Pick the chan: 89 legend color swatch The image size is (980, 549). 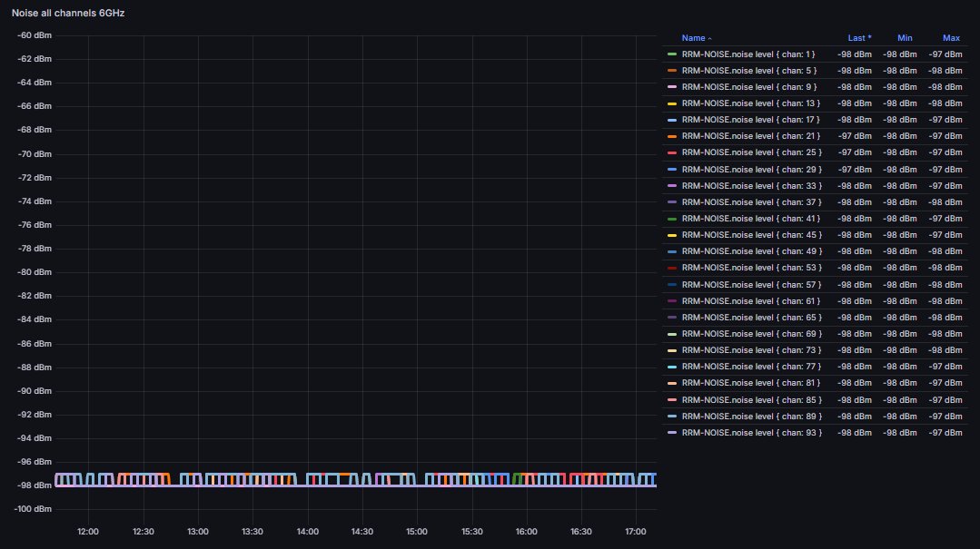(672, 416)
